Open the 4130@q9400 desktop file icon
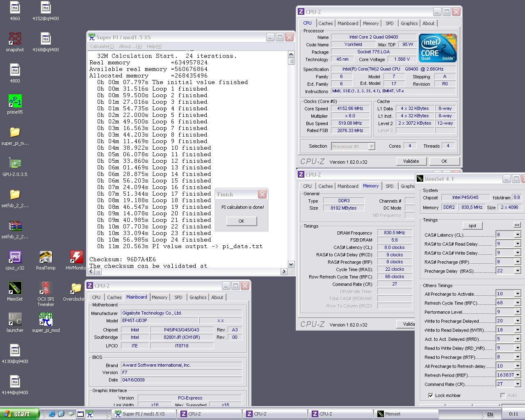Screen dimensions: 525x420 [15, 351]
